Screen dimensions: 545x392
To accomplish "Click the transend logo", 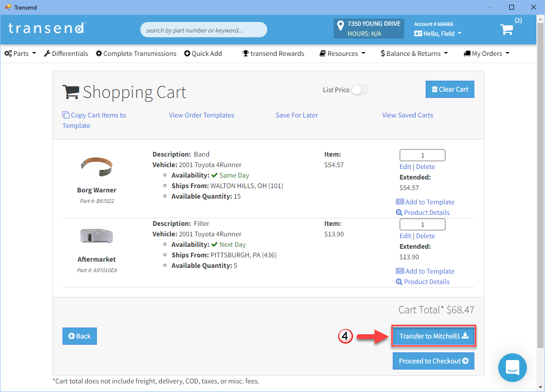I will click(x=46, y=28).
